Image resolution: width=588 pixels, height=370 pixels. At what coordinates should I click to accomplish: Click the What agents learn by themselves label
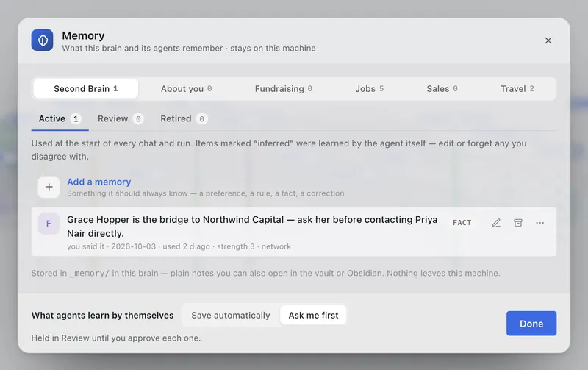pos(102,316)
